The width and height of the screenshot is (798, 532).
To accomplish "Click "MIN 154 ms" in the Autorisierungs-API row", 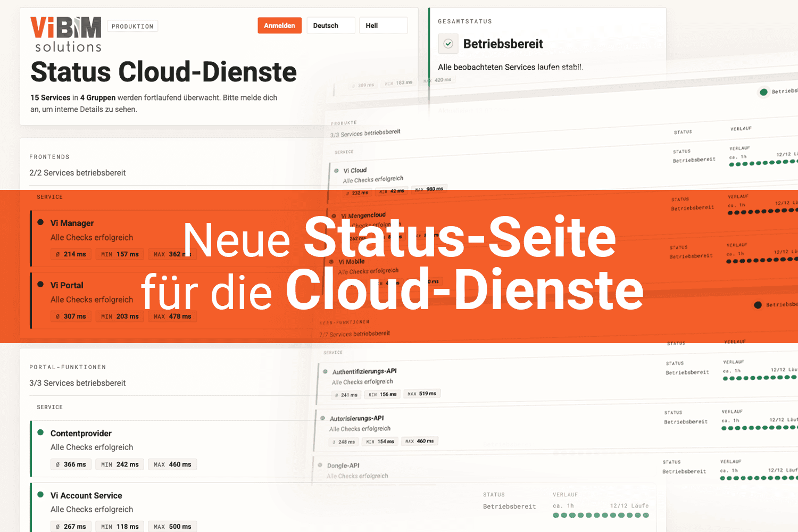I will [380, 442].
